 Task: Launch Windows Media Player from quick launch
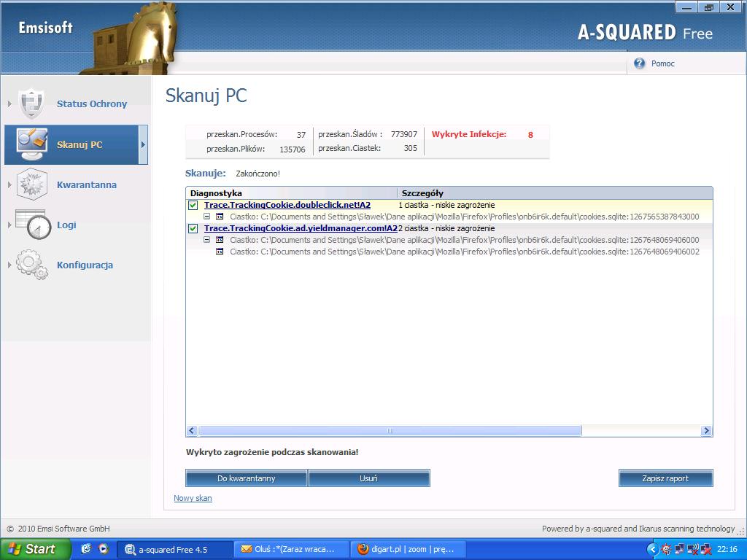point(104,549)
